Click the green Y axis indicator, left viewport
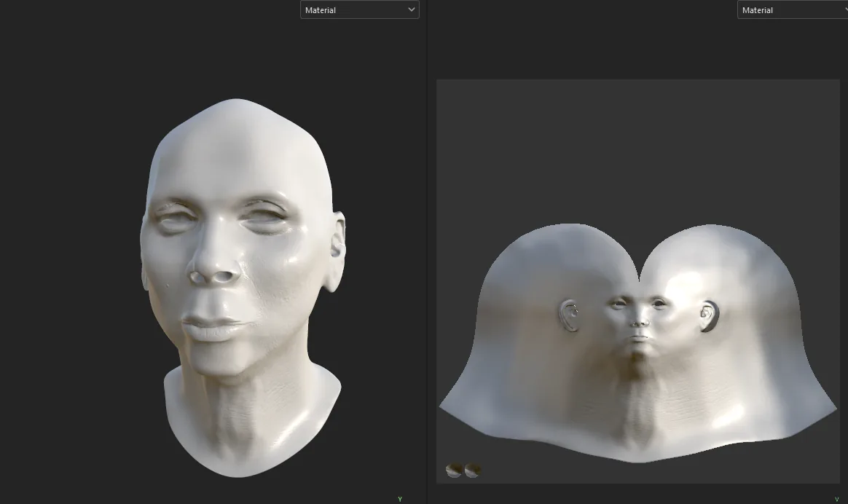Screen dimensions: 848x504 [x=400, y=499]
